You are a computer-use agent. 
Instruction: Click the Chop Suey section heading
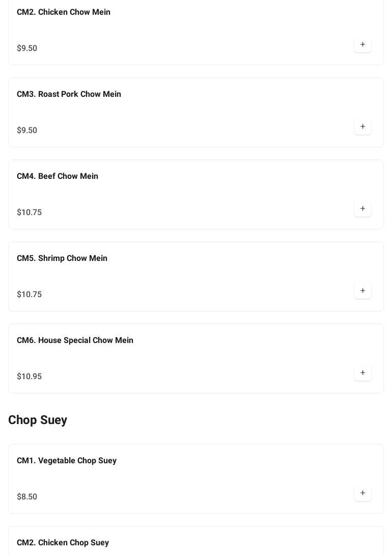click(x=38, y=420)
